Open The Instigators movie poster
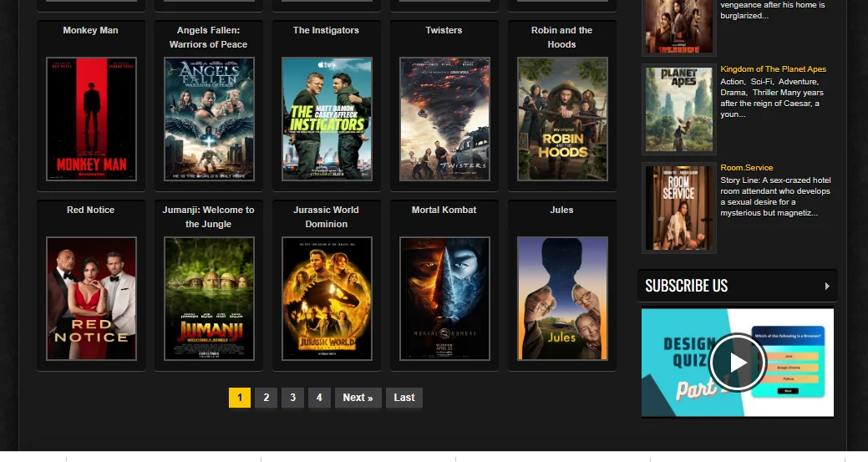 pyautogui.click(x=327, y=119)
